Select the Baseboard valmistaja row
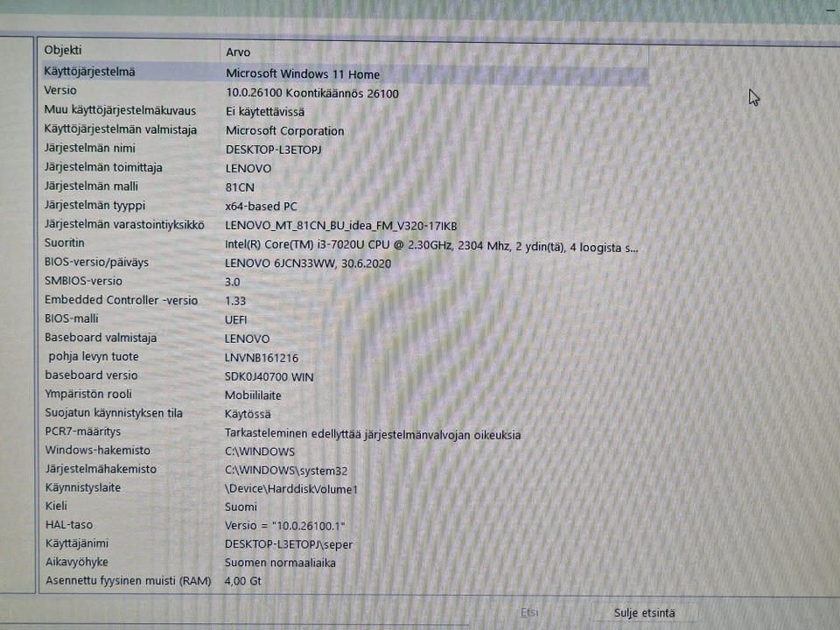The image size is (840, 630). coord(101,338)
